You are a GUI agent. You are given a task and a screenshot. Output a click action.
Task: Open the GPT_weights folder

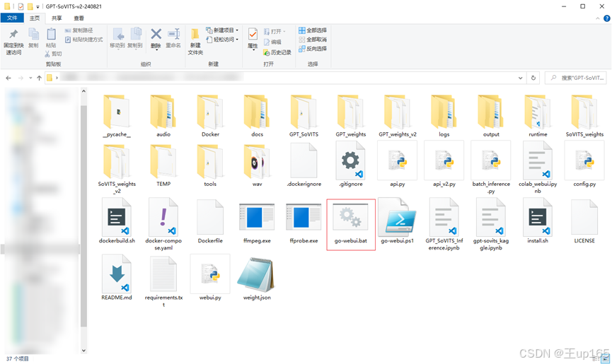tap(350, 116)
